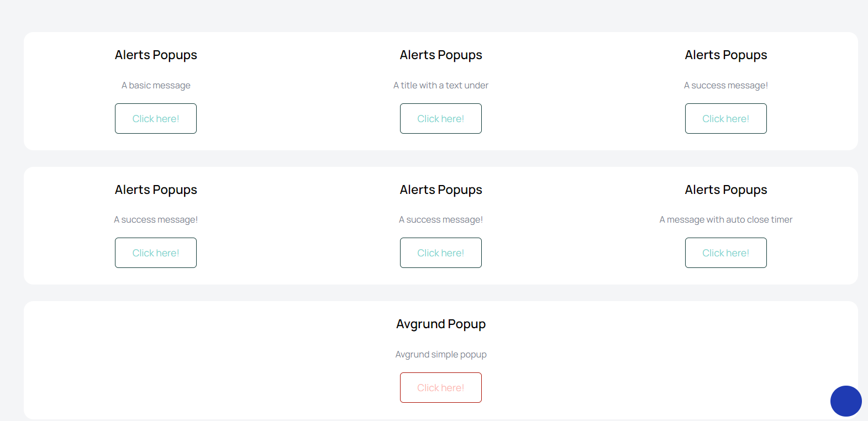Click the "Avgrund simple popup" description text
Image resolution: width=868 pixels, height=421 pixels.
point(440,355)
